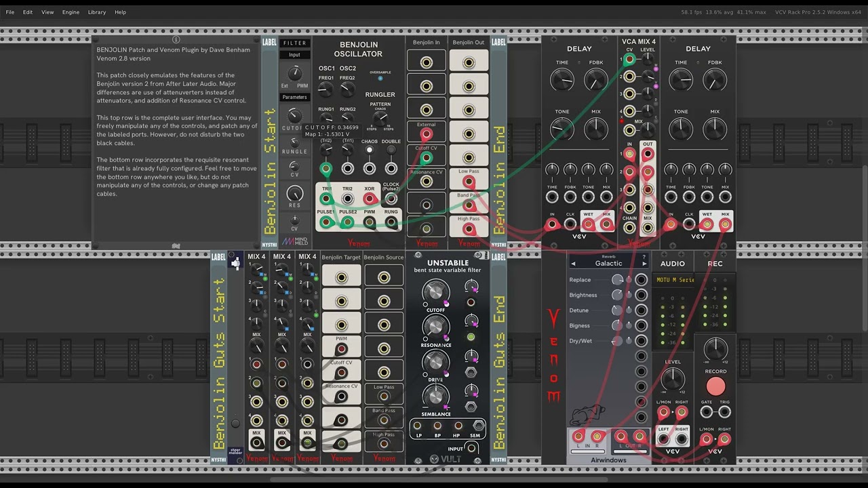Click the RUNG output jack
The width and height of the screenshot is (868, 488).
pyautogui.click(x=391, y=222)
